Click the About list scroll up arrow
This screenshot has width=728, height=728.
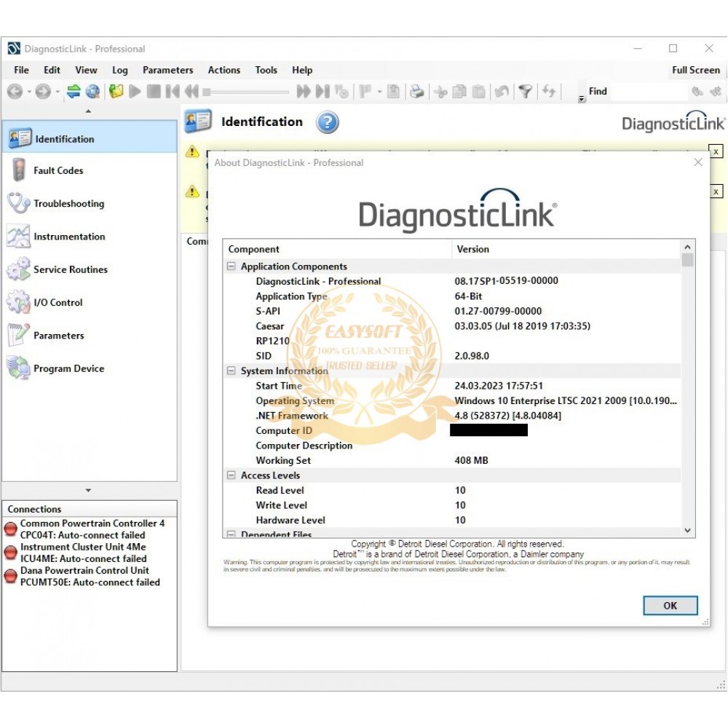click(688, 247)
